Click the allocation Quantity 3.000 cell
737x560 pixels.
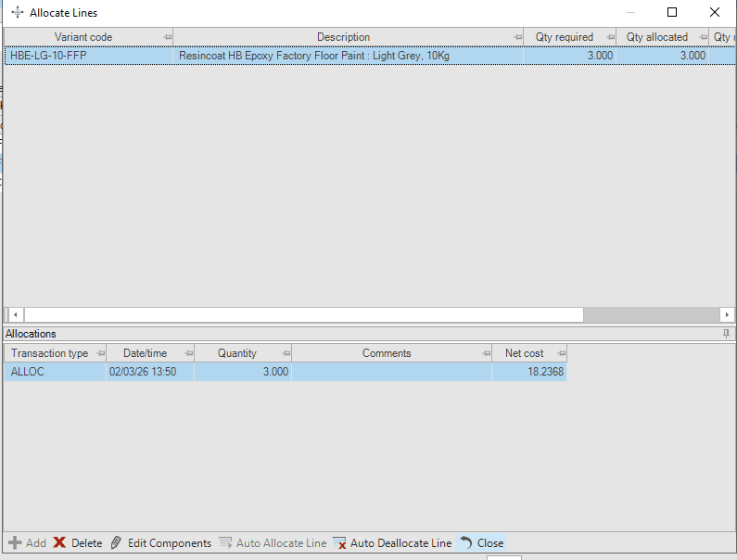243,372
